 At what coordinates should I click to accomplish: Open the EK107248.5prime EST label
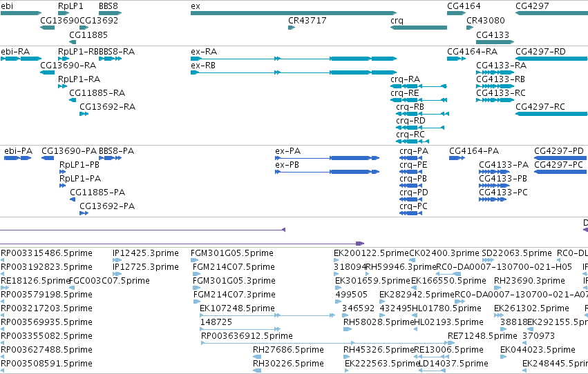(x=238, y=308)
